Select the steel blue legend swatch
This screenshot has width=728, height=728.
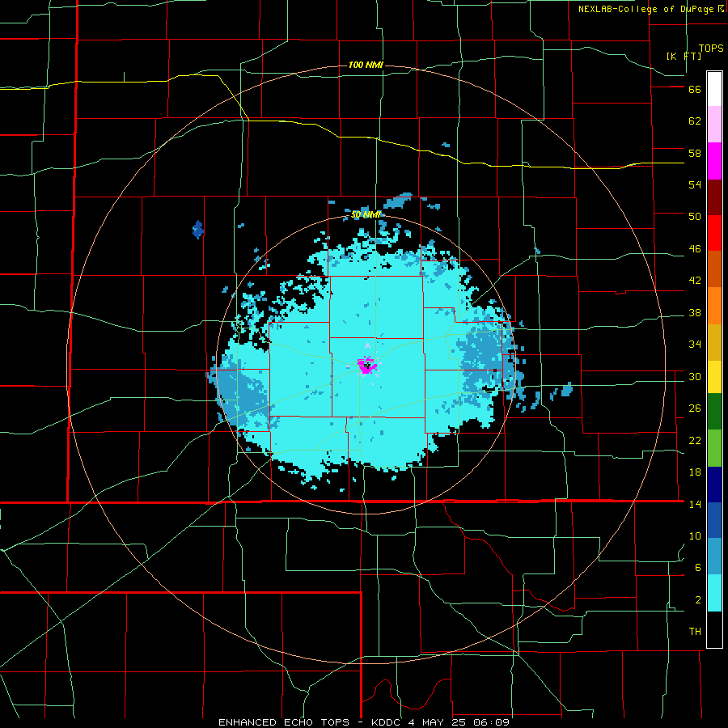coord(714,557)
